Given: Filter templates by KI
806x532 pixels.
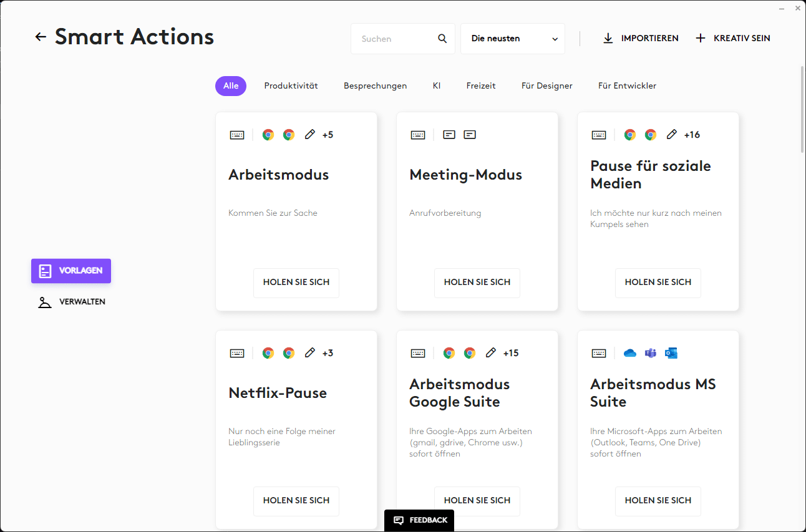Looking at the screenshot, I should tap(437, 86).
